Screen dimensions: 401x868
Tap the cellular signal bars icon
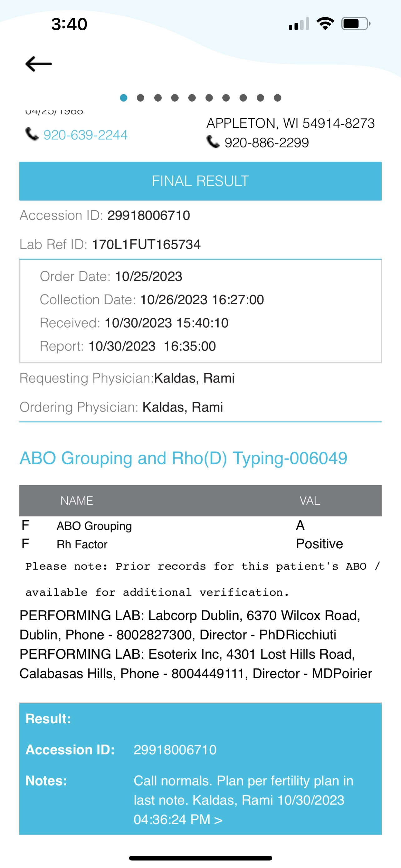point(299,24)
